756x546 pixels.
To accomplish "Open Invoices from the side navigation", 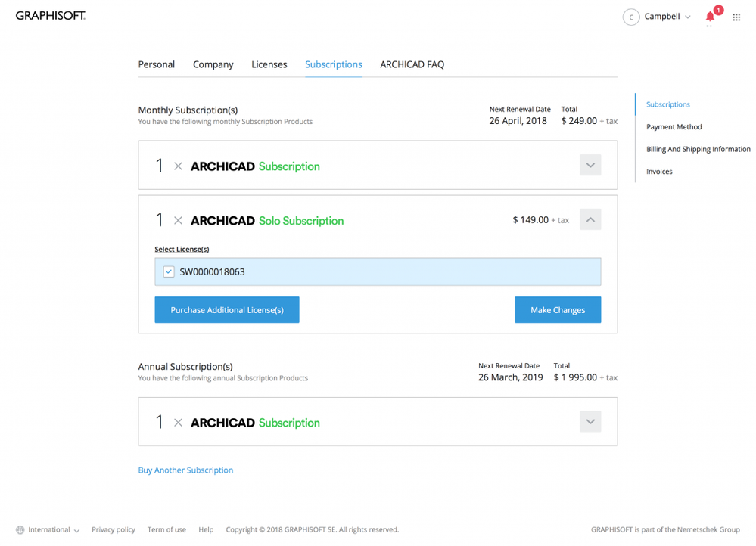I will (659, 172).
